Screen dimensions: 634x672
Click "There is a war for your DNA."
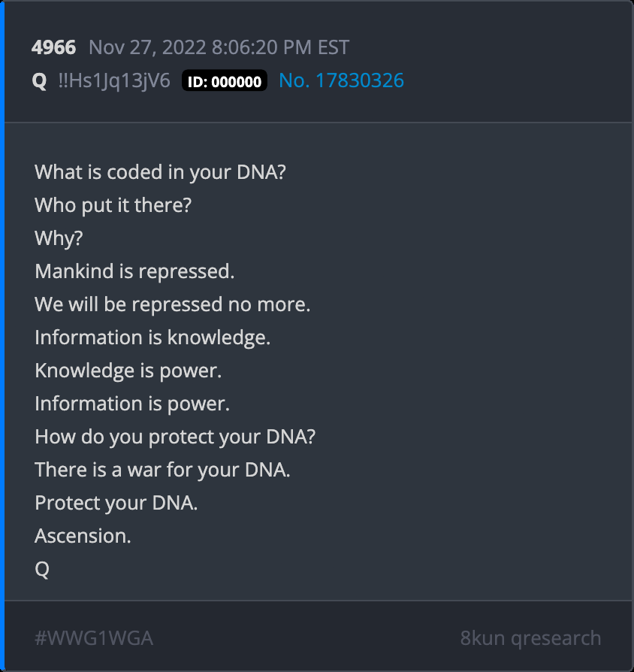click(162, 469)
